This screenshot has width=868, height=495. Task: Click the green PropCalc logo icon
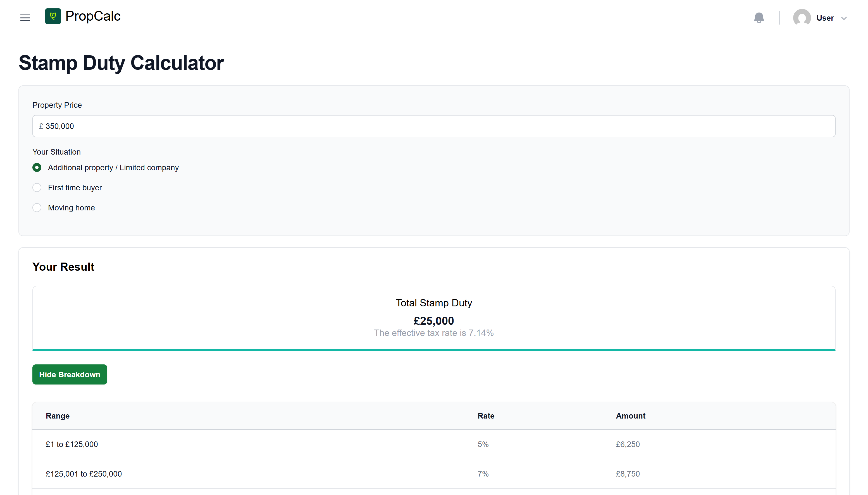tap(53, 16)
